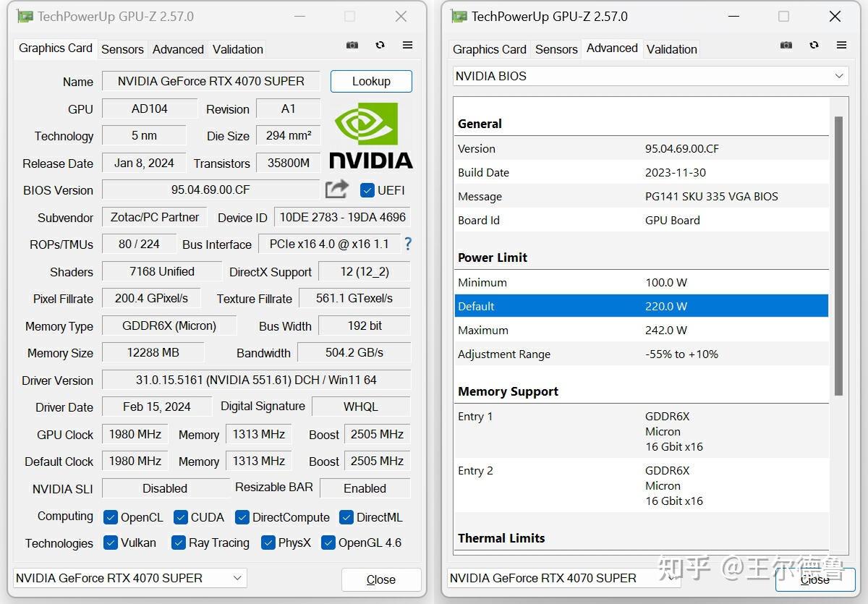Click Close button in left window

[381, 579]
